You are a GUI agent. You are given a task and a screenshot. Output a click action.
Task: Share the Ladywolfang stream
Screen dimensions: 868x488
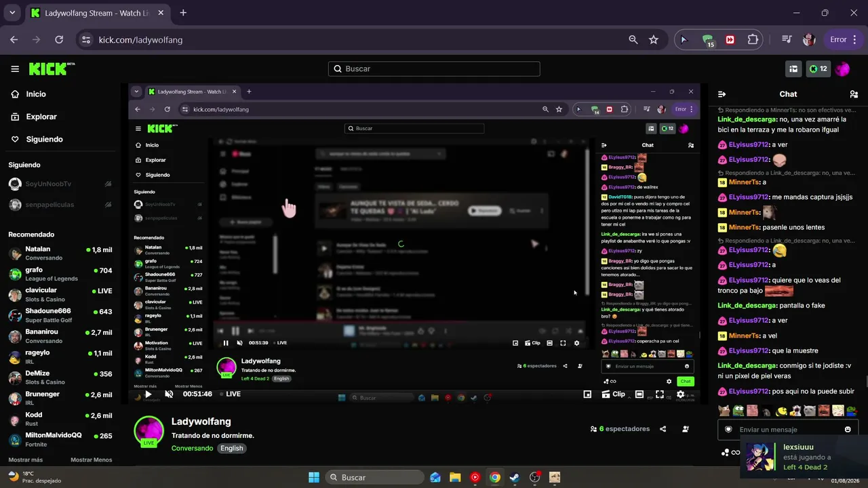[663, 429]
